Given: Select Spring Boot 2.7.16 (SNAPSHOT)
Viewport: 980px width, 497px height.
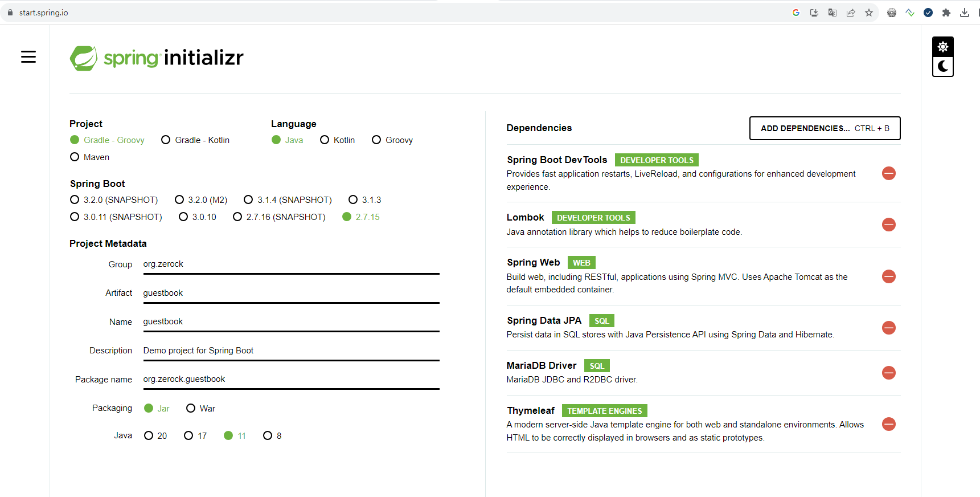Looking at the screenshot, I should click(x=279, y=217).
